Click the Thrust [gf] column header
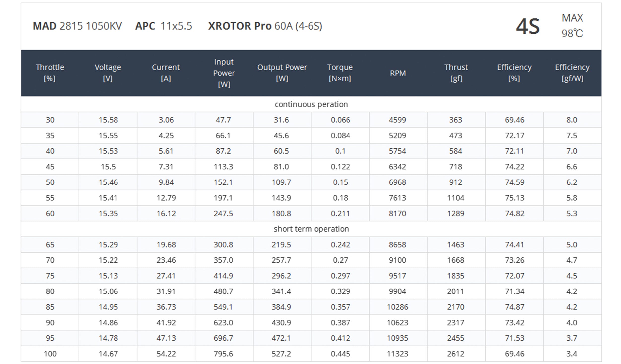 point(456,73)
